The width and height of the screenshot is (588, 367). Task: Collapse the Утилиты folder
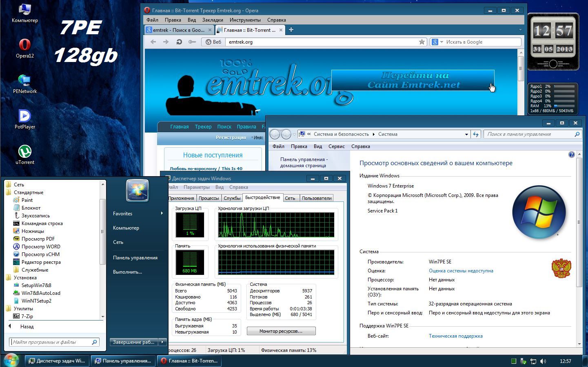(x=19, y=308)
